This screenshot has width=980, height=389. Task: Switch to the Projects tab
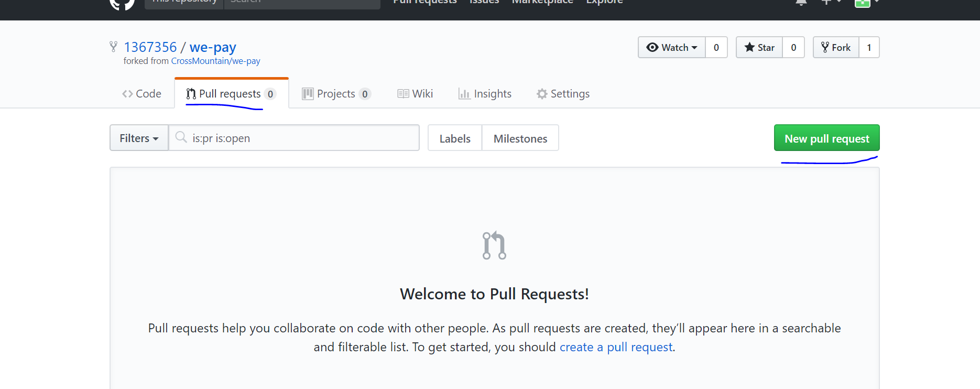[x=336, y=94]
